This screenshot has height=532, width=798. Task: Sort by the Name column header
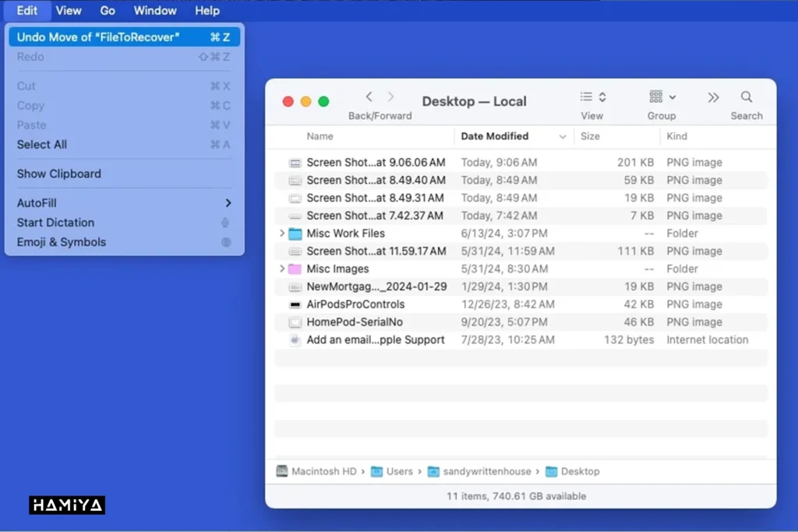click(320, 136)
